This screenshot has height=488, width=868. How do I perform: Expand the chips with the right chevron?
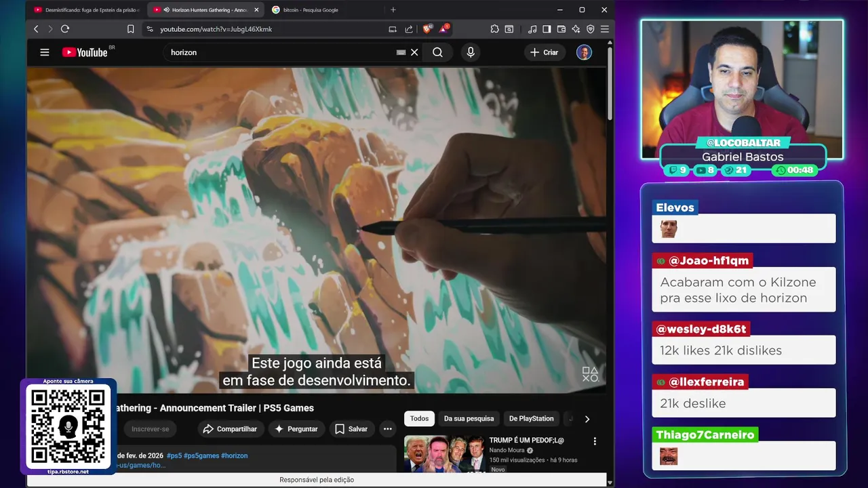coord(587,419)
